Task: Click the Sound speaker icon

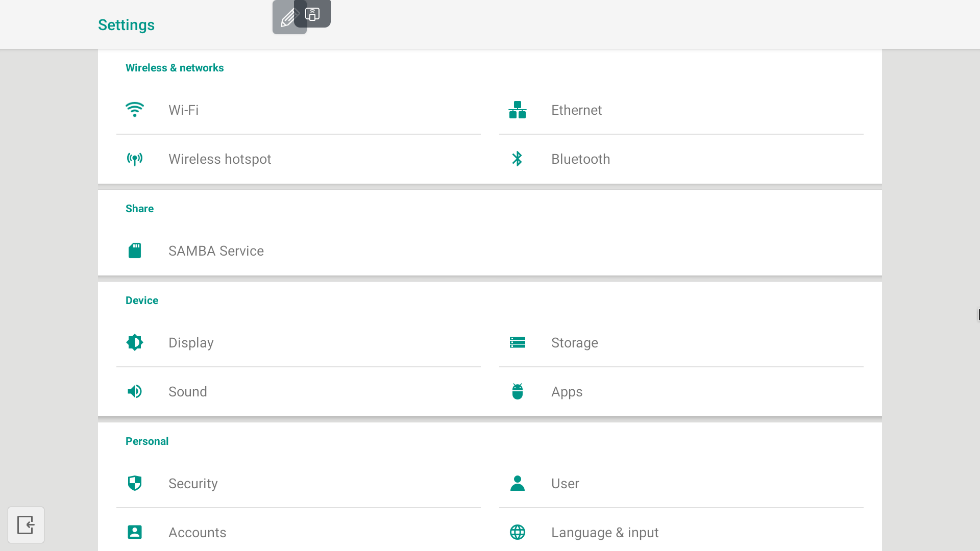Action: coord(135,391)
